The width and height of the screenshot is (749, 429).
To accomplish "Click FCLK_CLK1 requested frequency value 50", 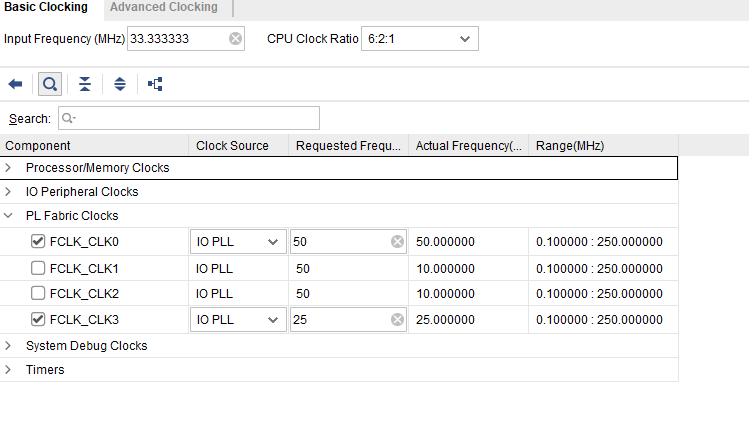I will coord(302,268).
